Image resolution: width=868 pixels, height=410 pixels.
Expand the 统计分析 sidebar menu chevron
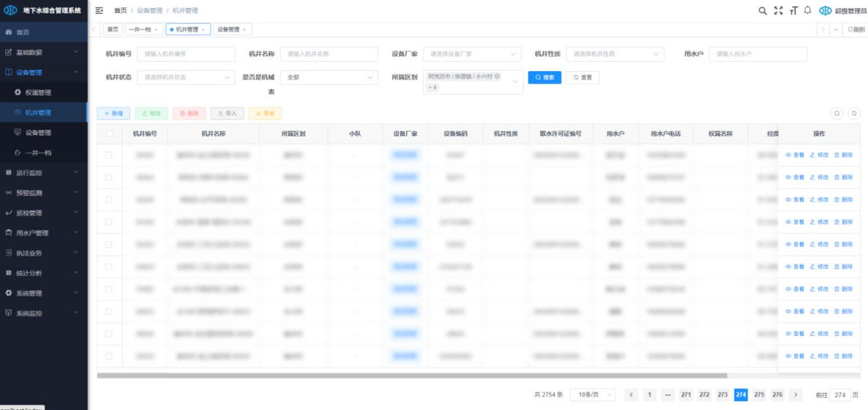click(x=76, y=273)
